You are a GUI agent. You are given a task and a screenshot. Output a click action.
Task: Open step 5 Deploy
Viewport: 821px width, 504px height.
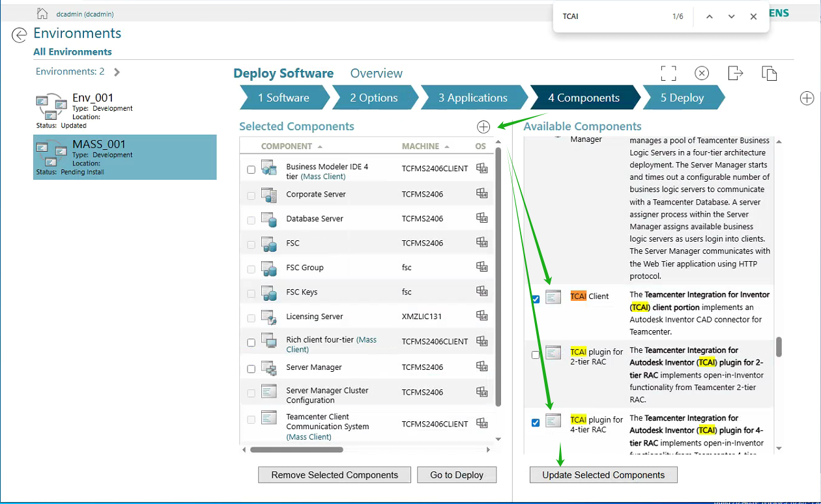coord(682,98)
